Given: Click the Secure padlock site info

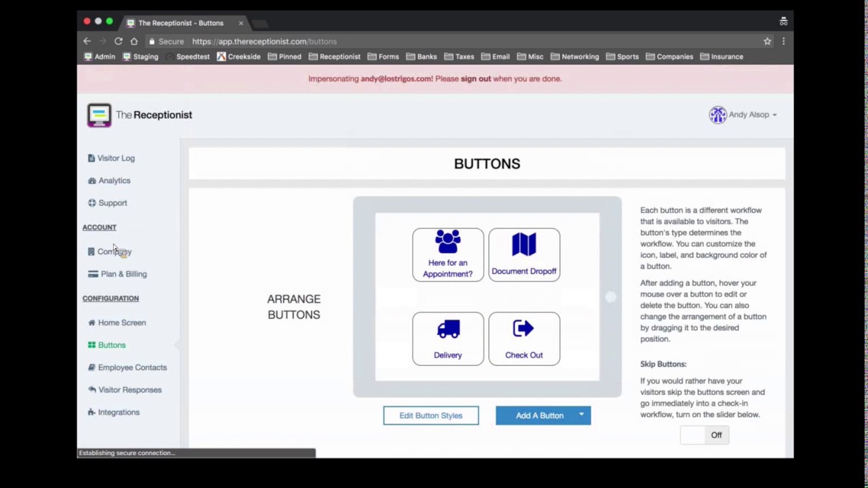Looking at the screenshot, I should pos(166,41).
